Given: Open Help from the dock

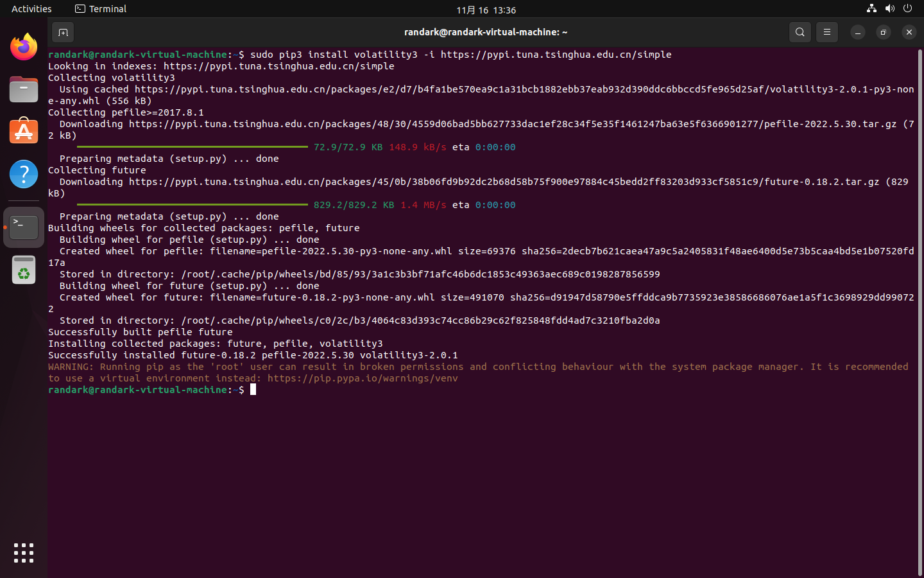Looking at the screenshot, I should coord(24,174).
